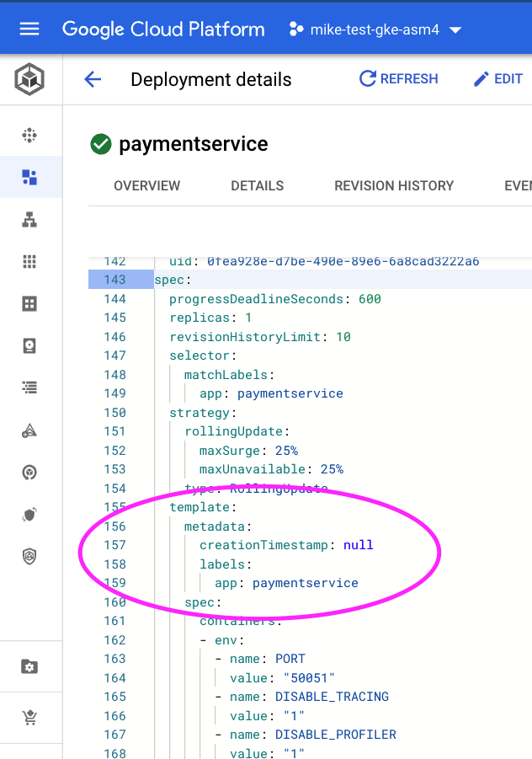Click the mike-test-gke-asm4 project name
The width and height of the screenshot is (532, 759).
click(x=375, y=29)
